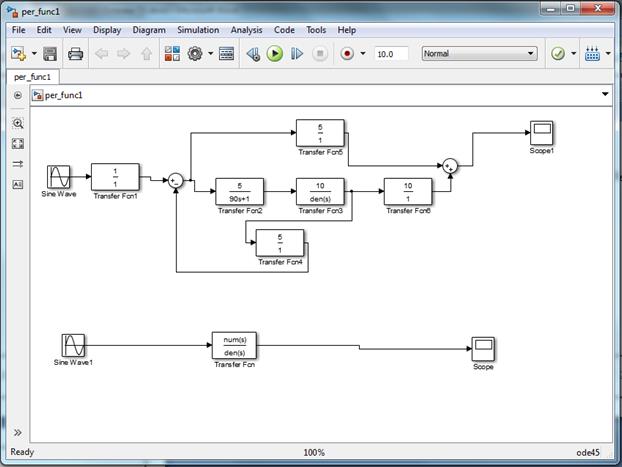622x467 pixels.
Task: Open the Record options dropdown arrow
Action: (363, 53)
